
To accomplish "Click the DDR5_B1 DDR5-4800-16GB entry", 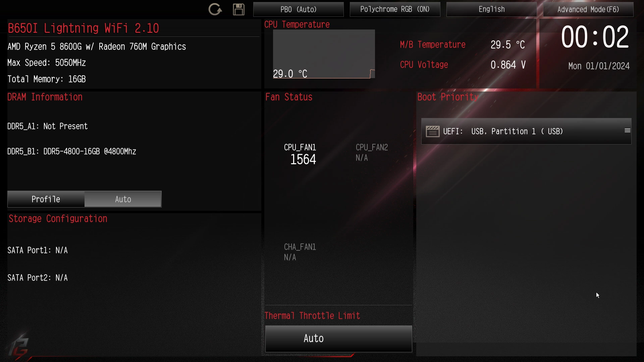I will click(x=71, y=152).
